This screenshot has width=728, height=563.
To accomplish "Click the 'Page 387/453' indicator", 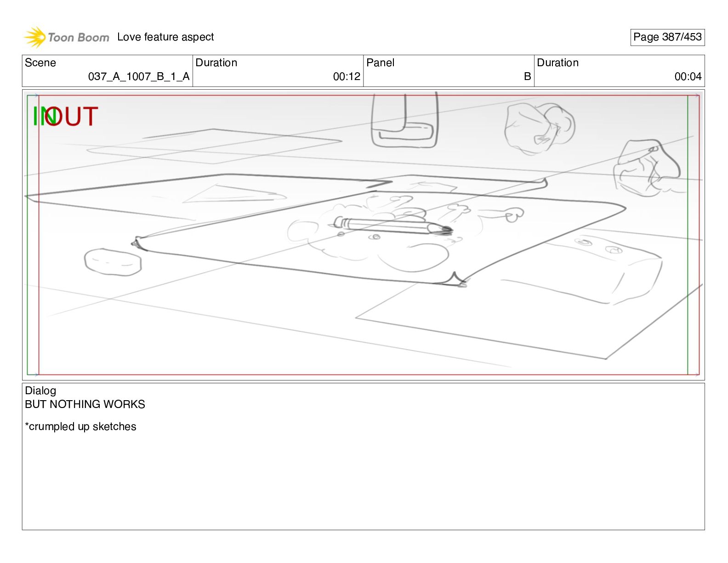I will coord(667,37).
